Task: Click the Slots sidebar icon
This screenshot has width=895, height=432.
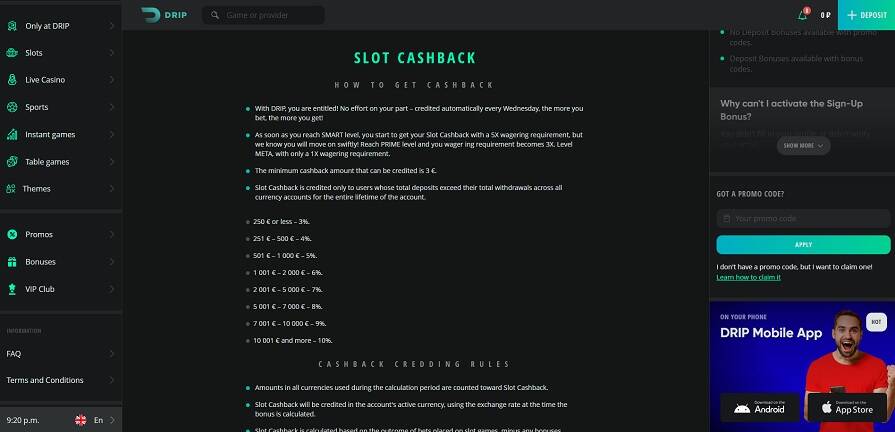Action: coord(11,52)
